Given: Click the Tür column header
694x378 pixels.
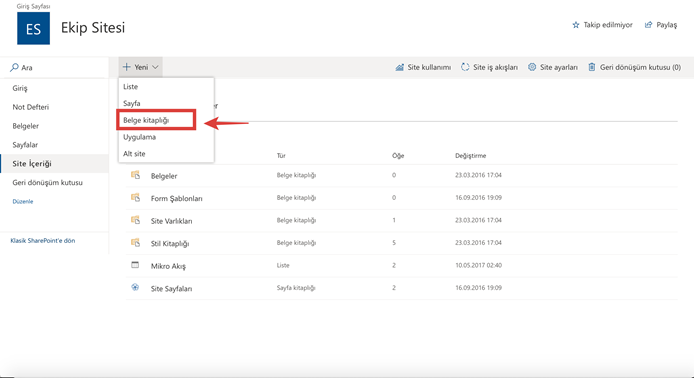Looking at the screenshot, I should tap(281, 156).
